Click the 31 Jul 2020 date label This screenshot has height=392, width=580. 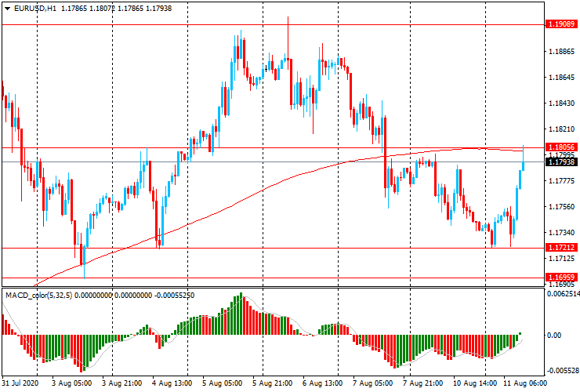20,383
